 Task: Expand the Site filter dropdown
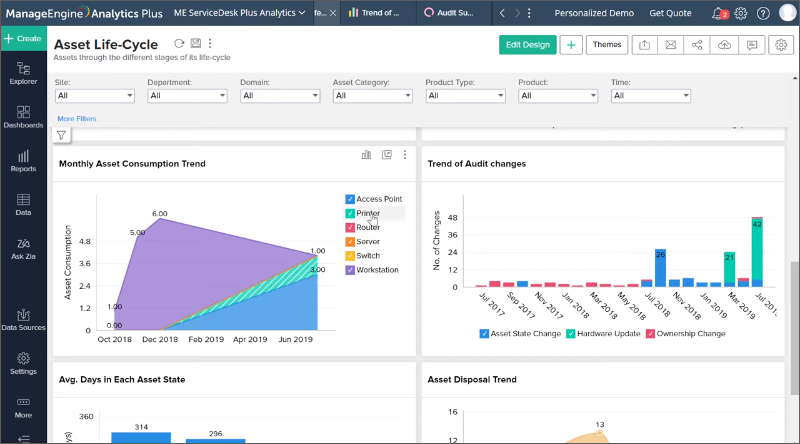click(x=94, y=96)
